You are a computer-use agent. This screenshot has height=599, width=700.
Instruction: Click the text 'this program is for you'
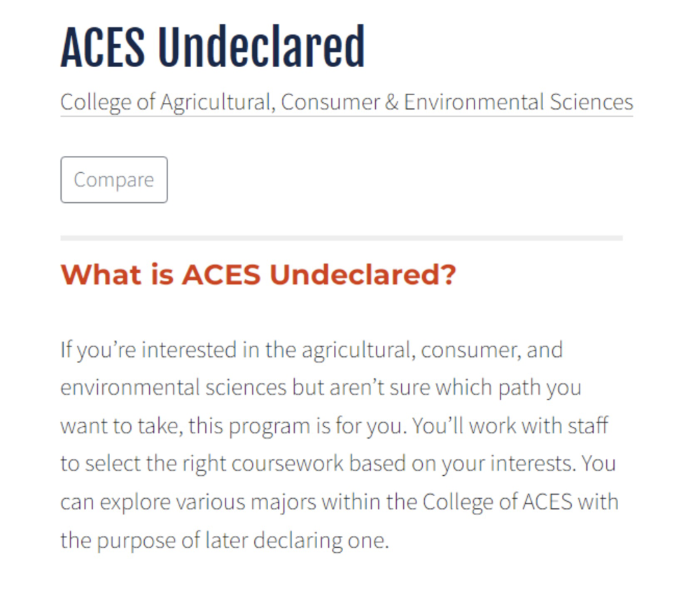tap(295, 426)
